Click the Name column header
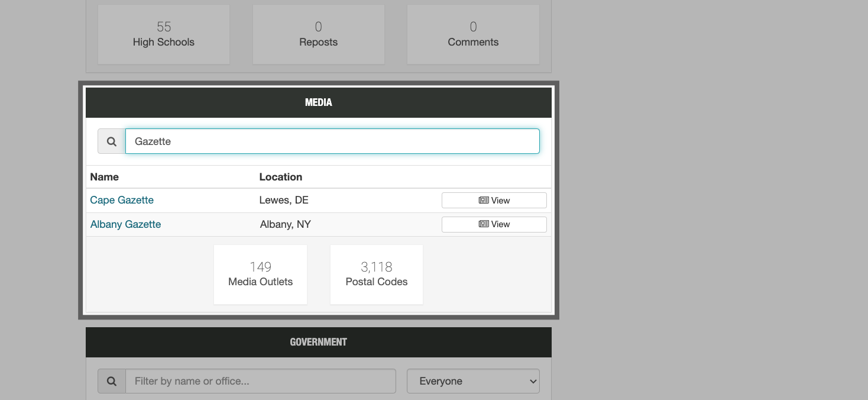The image size is (868, 400). point(105,177)
